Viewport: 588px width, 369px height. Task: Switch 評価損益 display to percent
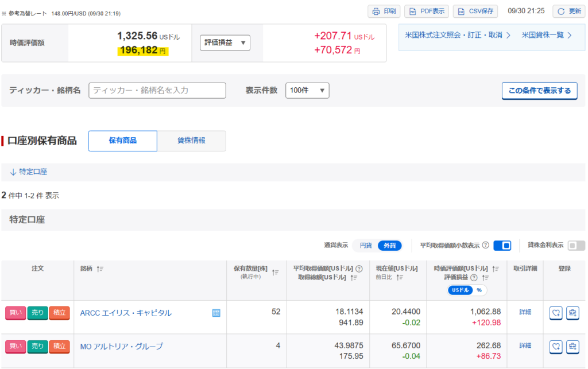479,290
